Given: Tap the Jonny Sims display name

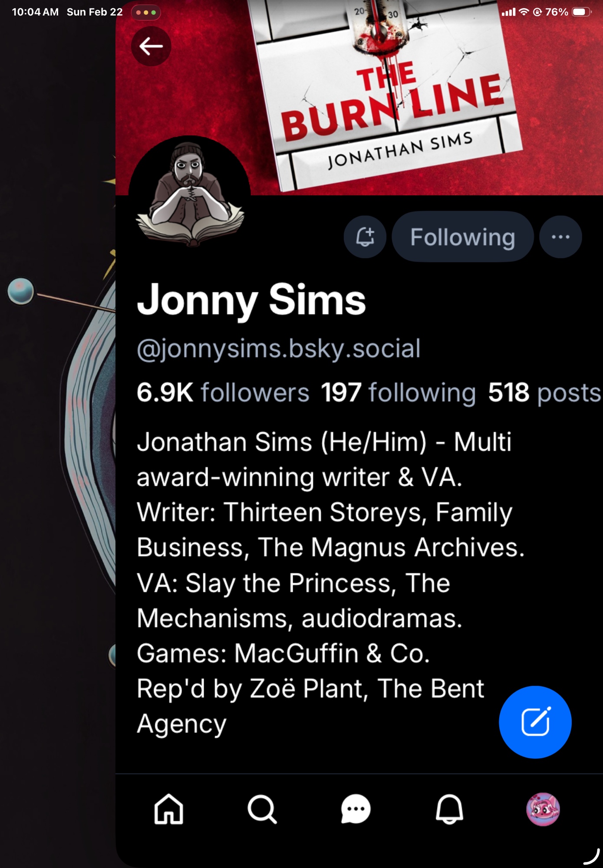Looking at the screenshot, I should (251, 300).
